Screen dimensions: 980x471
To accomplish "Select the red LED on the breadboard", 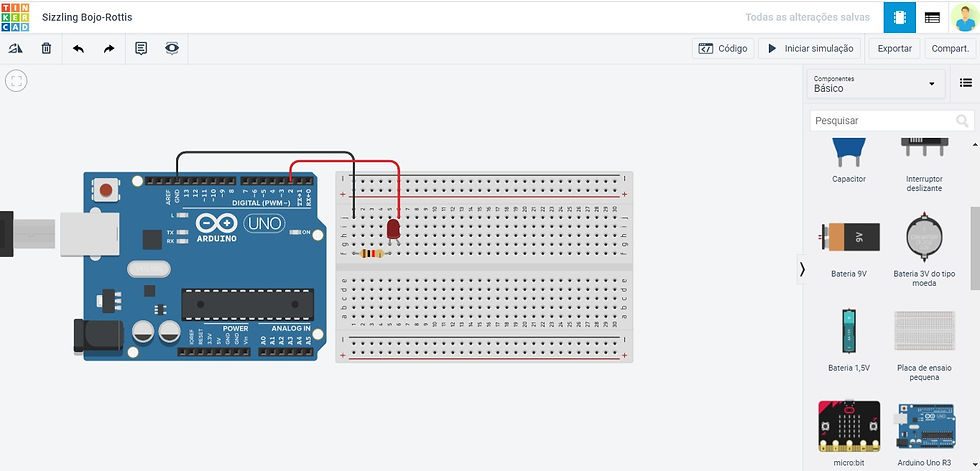I will (x=393, y=229).
